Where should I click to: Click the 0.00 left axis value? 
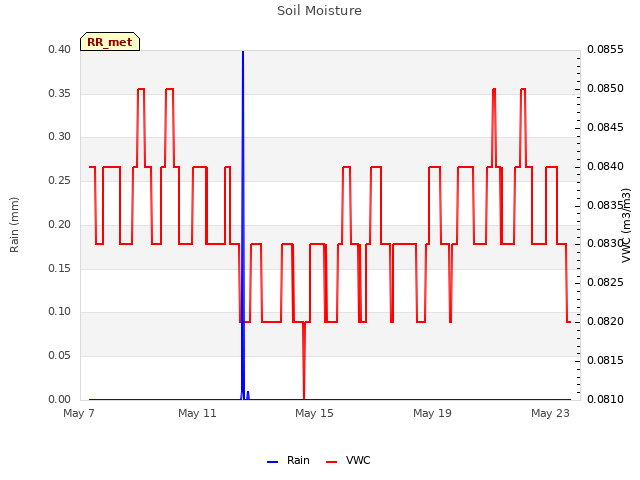tap(60, 399)
